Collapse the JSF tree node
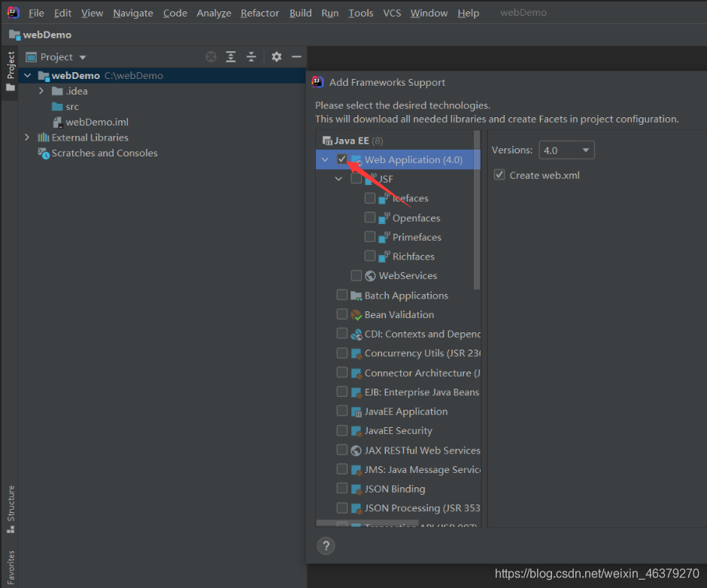Viewport: 707px width, 588px height. 338,179
